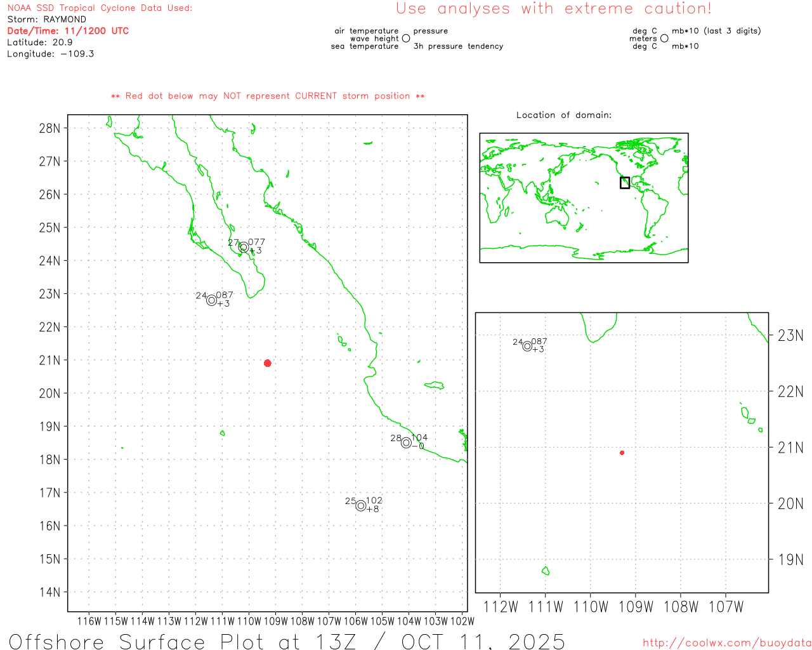Click the world overview map thumbnail
Image resolution: width=812 pixels, height=650 pixels.
point(584,198)
